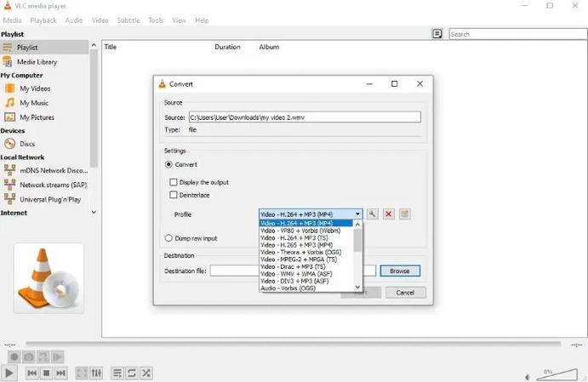Stop playback
The image size is (588, 382).
click(47, 373)
